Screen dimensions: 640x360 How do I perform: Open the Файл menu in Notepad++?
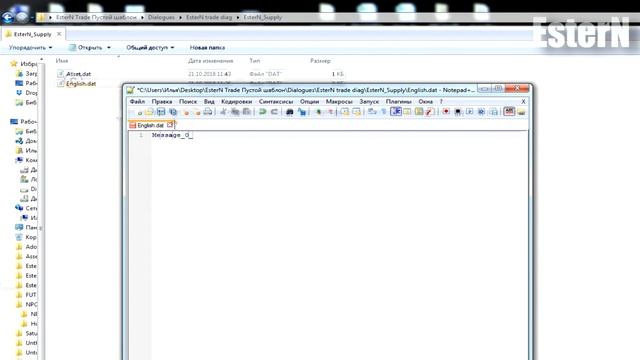[137, 101]
